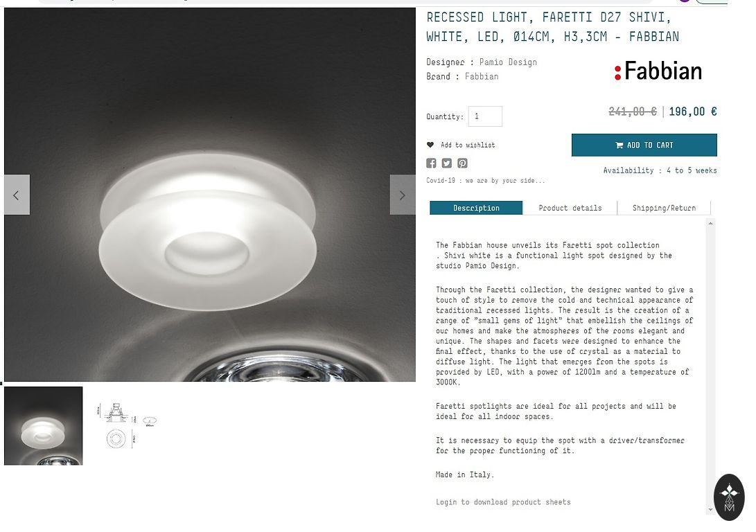Show previous product image arrow

(x=17, y=195)
